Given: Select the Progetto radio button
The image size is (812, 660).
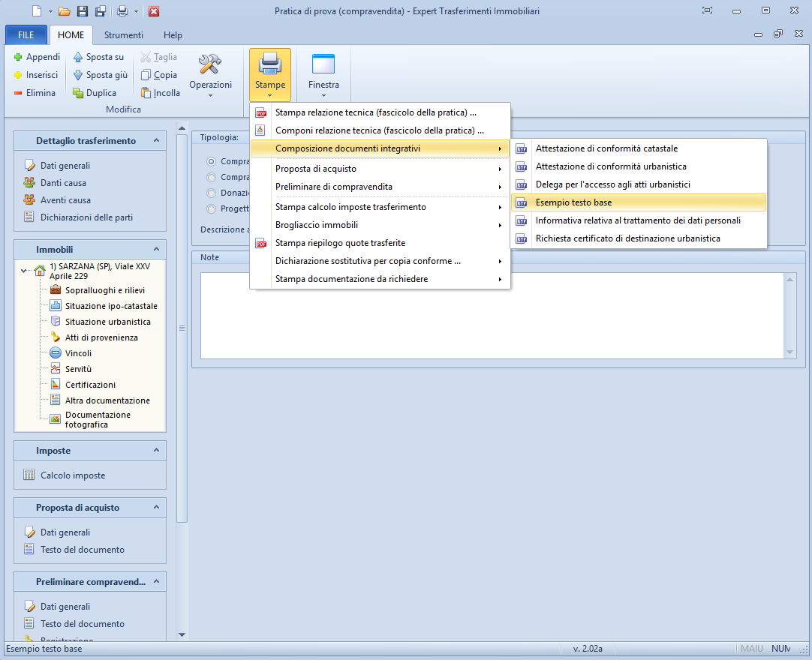Looking at the screenshot, I should (x=212, y=209).
